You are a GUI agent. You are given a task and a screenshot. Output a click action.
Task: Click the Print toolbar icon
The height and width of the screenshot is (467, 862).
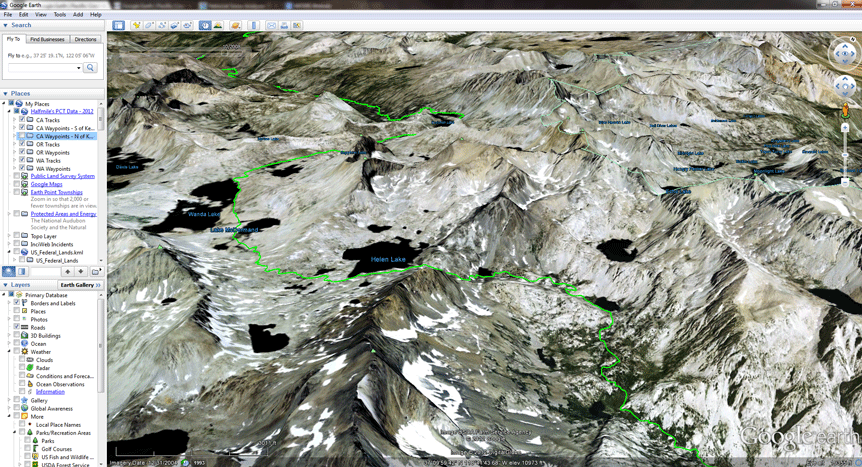[x=284, y=25]
